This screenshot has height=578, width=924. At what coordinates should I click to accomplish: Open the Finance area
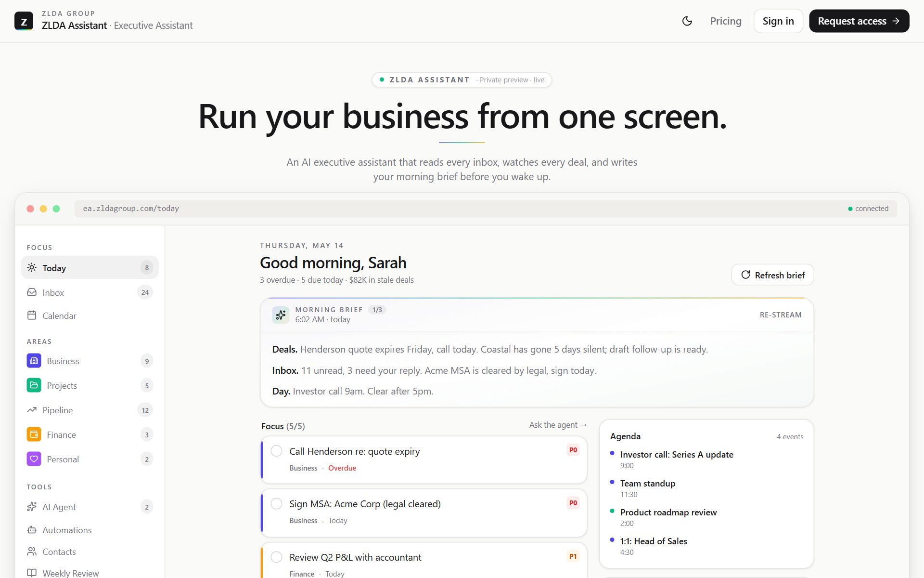(90, 434)
